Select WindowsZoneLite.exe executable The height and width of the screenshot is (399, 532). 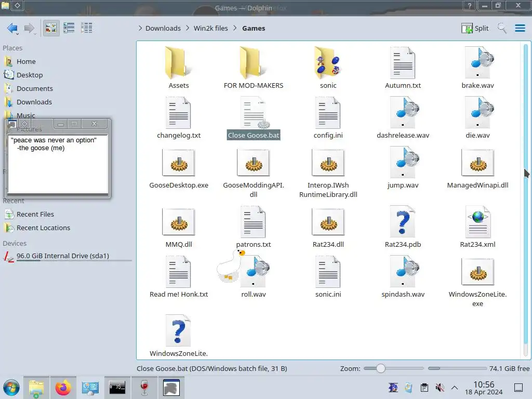[477, 282]
